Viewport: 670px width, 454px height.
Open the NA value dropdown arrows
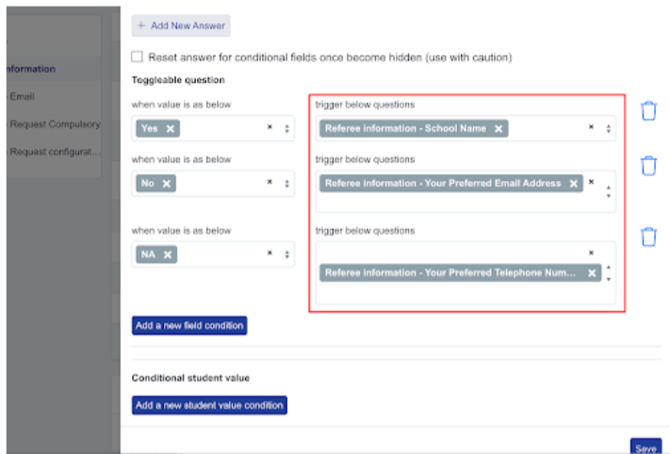[287, 255]
